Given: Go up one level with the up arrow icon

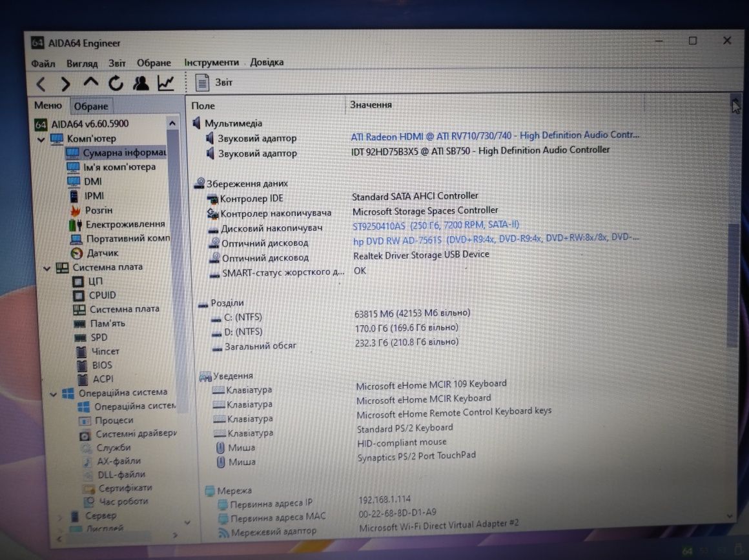Looking at the screenshot, I should tap(91, 83).
